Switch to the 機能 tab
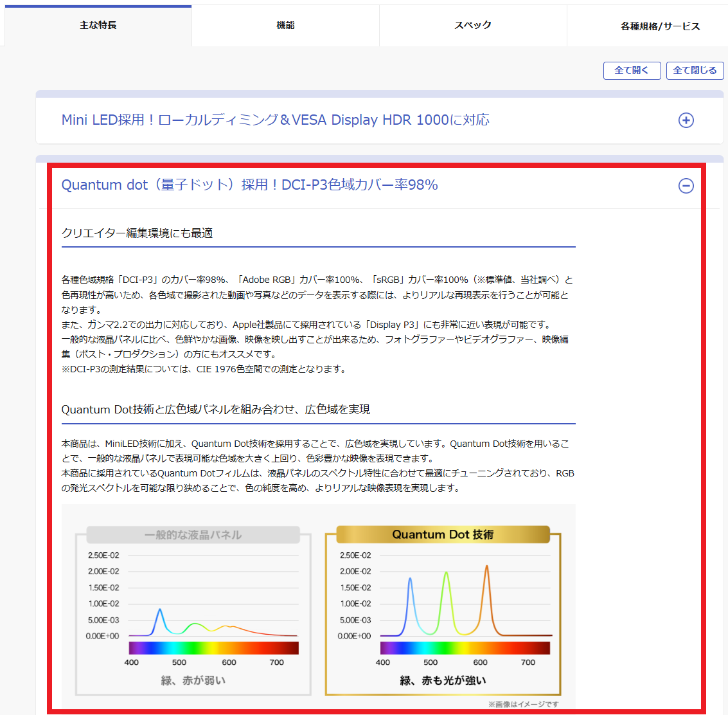The width and height of the screenshot is (728, 715). point(285,25)
